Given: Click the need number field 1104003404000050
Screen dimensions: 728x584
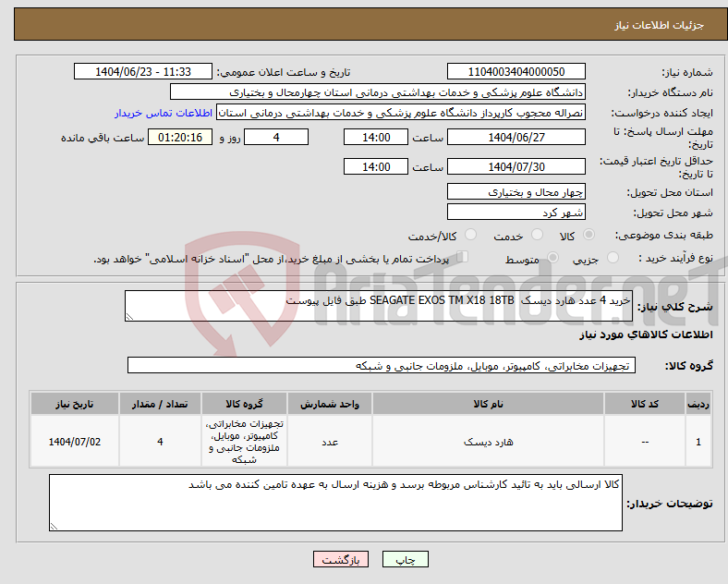Looking at the screenshot, I should coord(516,71).
